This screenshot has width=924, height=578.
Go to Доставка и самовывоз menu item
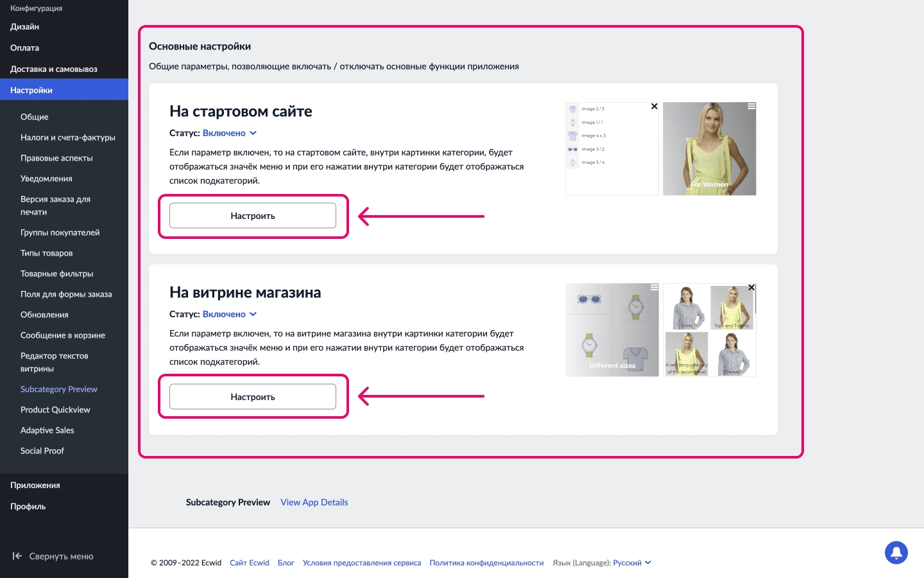tap(54, 69)
